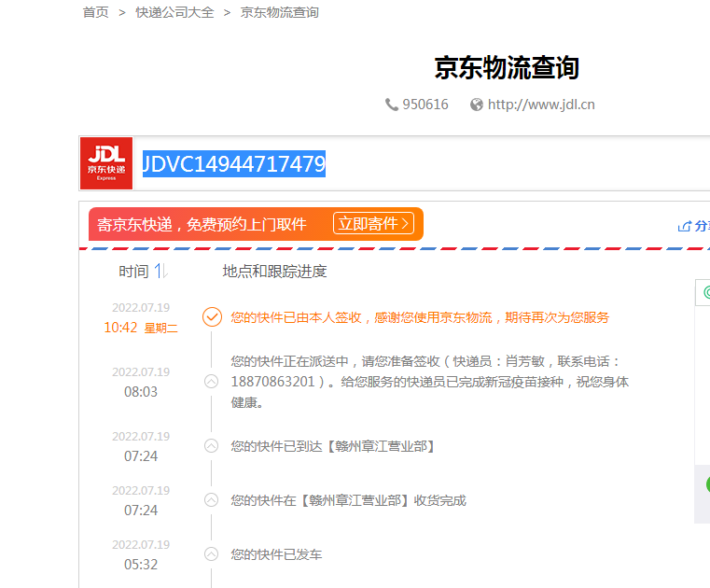The width and height of the screenshot is (710, 588).
Task: Click the 05:32 timestamp
Action: point(141,565)
